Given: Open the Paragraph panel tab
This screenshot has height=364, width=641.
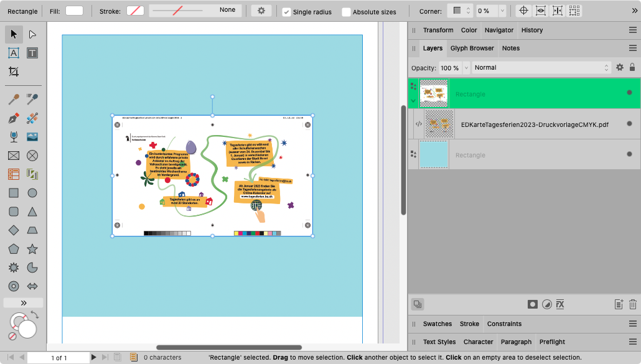Looking at the screenshot, I should tap(516, 342).
